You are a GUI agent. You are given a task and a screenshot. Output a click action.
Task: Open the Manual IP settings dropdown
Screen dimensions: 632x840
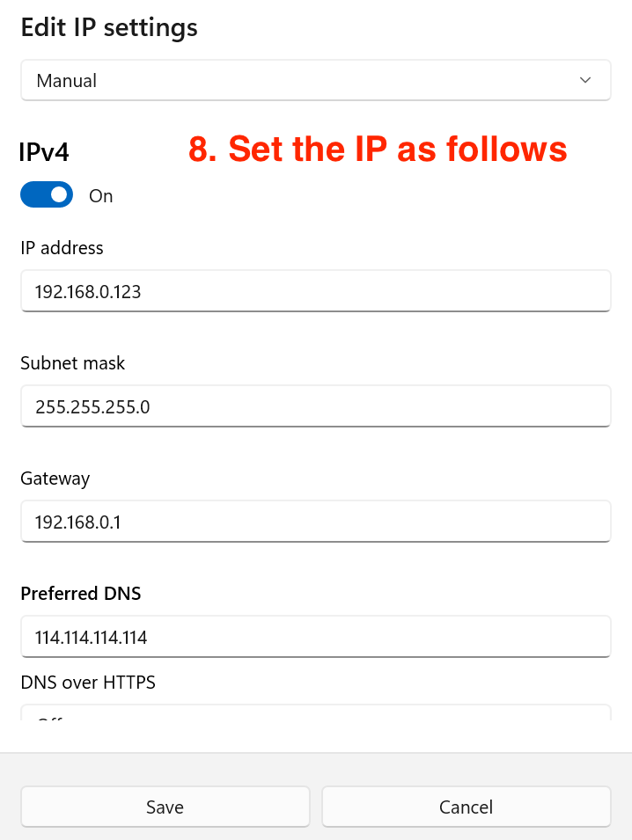coord(315,80)
